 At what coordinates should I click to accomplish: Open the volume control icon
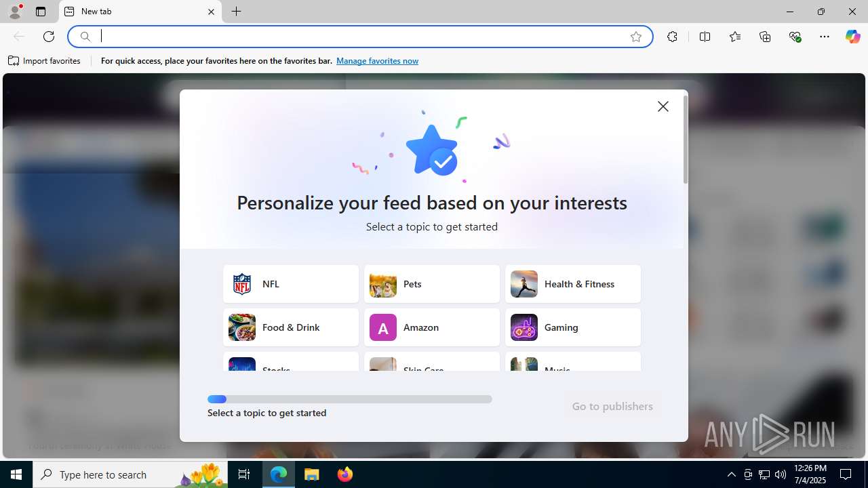coord(781,474)
